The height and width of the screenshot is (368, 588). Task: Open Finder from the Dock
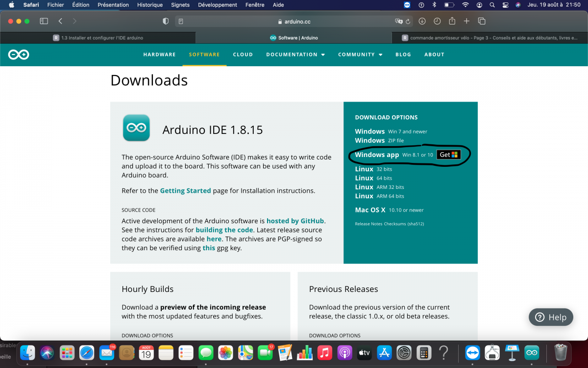(x=27, y=352)
